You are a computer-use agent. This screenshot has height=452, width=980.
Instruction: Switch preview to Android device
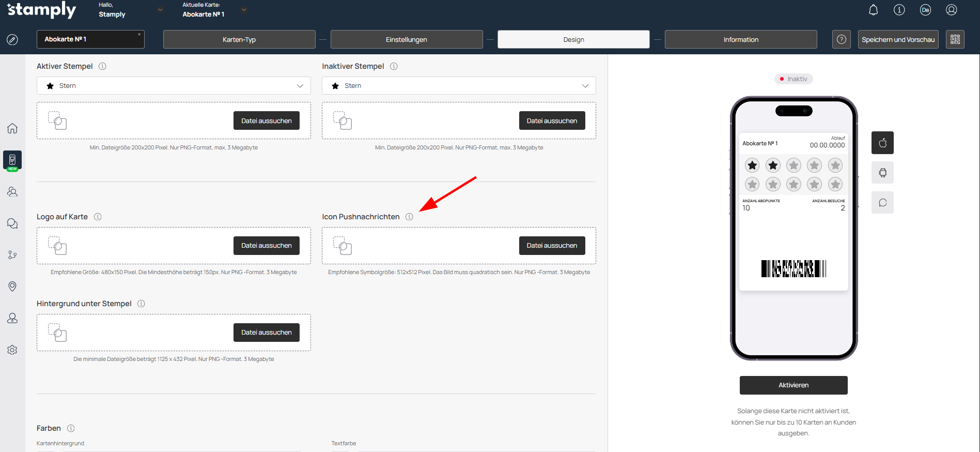tap(882, 173)
